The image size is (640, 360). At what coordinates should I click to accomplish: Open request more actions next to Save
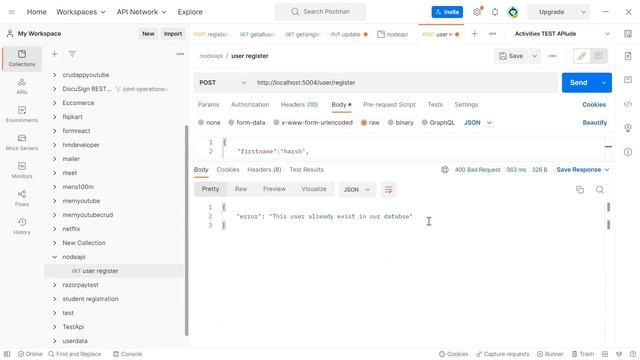552,56
